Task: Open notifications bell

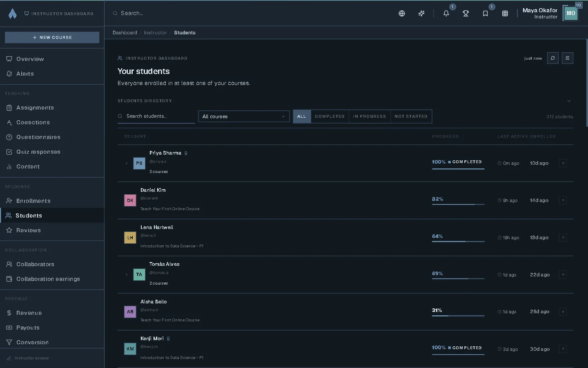Action: (446, 13)
